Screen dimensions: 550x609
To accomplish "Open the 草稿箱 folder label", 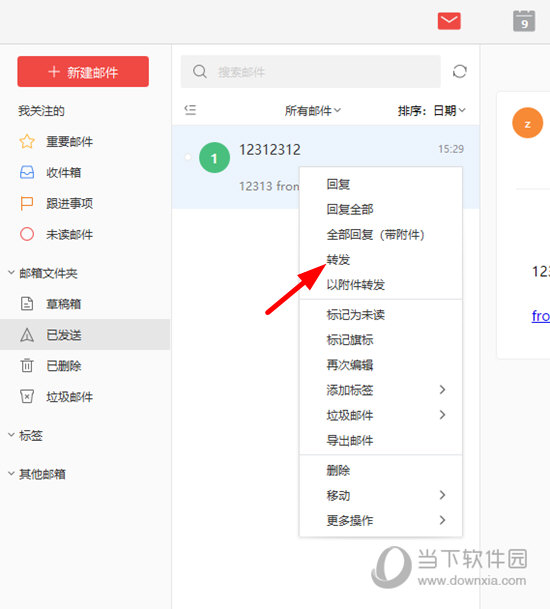I will (64, 304).
